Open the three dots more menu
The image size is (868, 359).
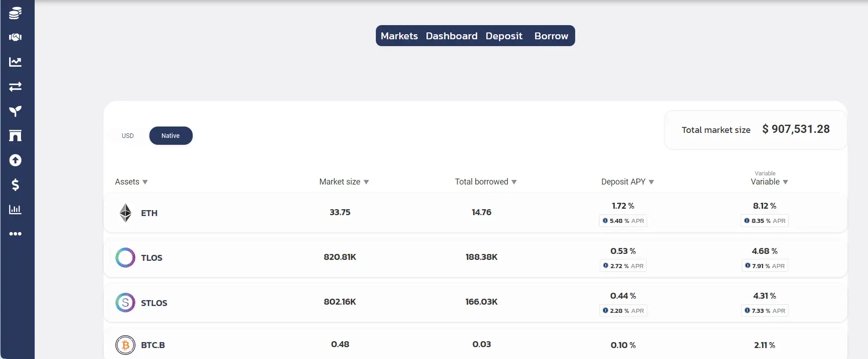tap(15, 234)
